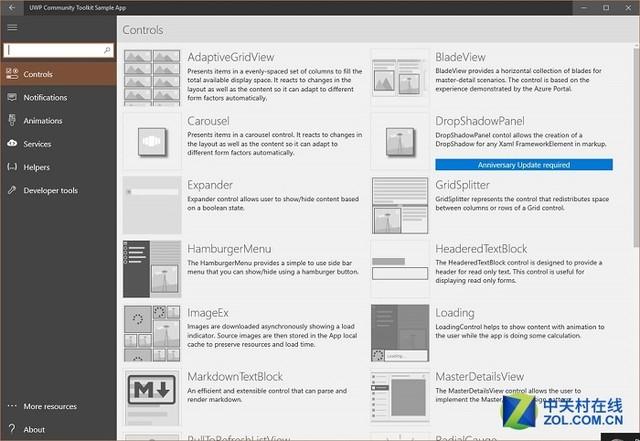Screen dimensions: 640x441
Task: Open the ImageEx sample thumbnail
Action: (x=152, y=334)
